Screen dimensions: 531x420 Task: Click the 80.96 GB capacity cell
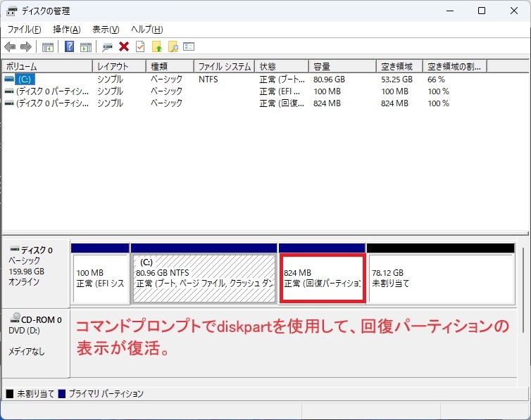(x=329, y=79)
